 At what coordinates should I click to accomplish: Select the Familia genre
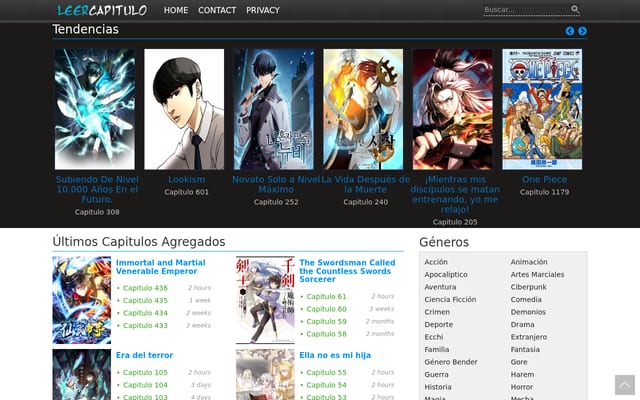(437, 349)
